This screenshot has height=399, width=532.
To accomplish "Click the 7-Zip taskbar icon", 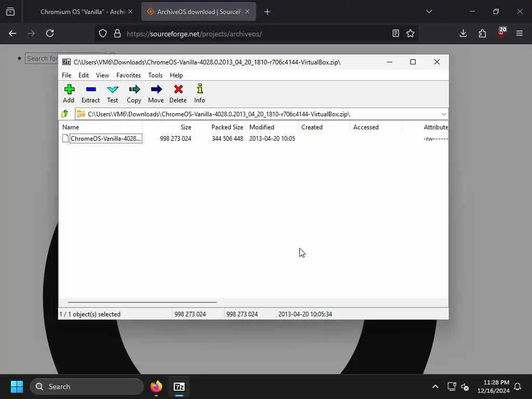I will click(179, 387).
